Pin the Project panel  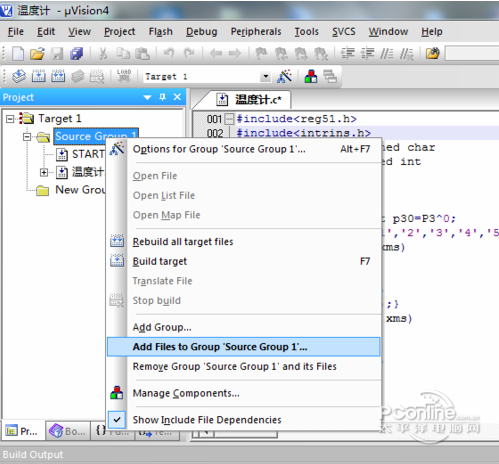[162, 97]
